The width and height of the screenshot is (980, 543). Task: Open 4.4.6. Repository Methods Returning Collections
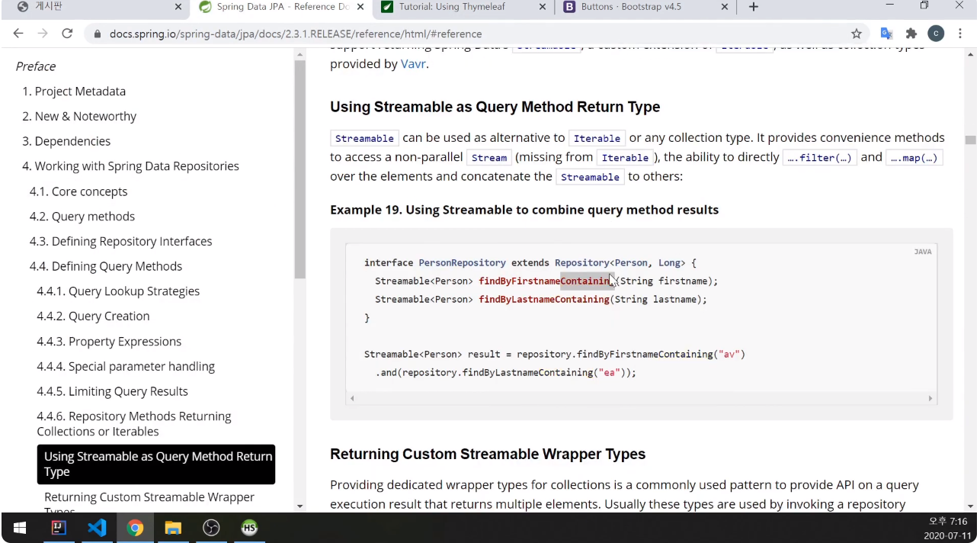tap(134, 424)
